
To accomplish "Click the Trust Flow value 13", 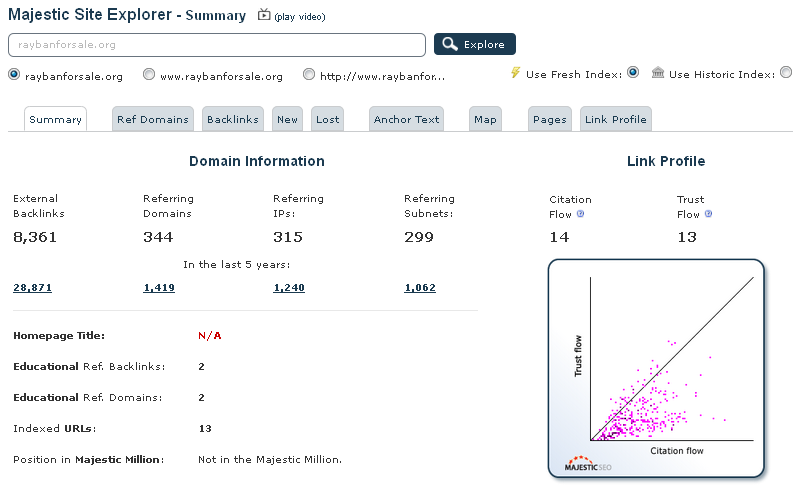I will point(687,237).
